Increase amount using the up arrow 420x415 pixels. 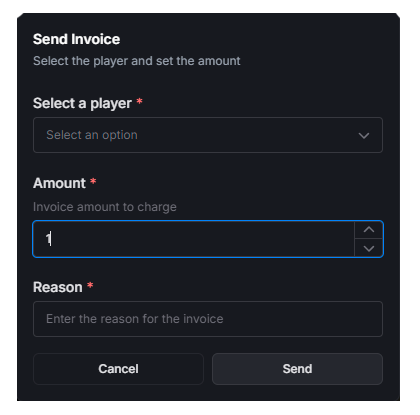(369, 230)
